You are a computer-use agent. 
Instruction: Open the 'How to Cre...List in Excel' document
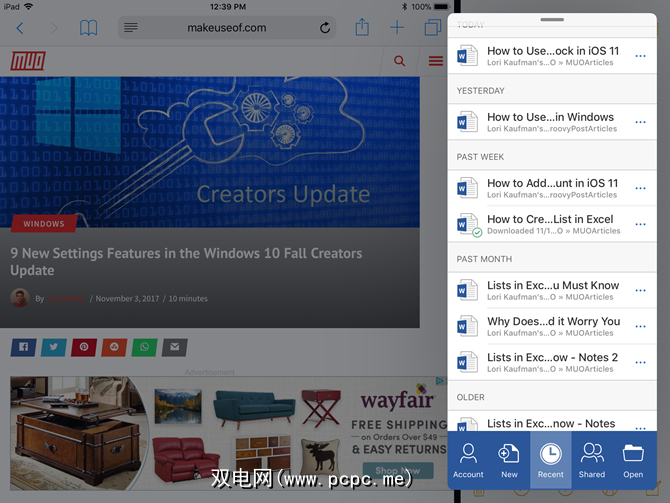[x=550, y=224]
